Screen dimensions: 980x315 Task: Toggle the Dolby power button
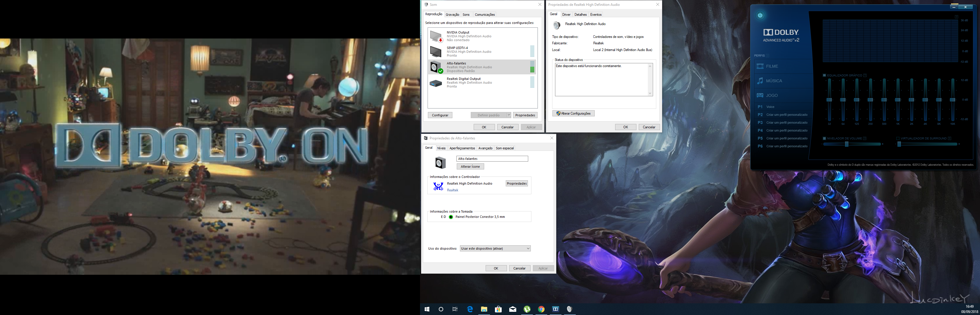click(760, 15)
